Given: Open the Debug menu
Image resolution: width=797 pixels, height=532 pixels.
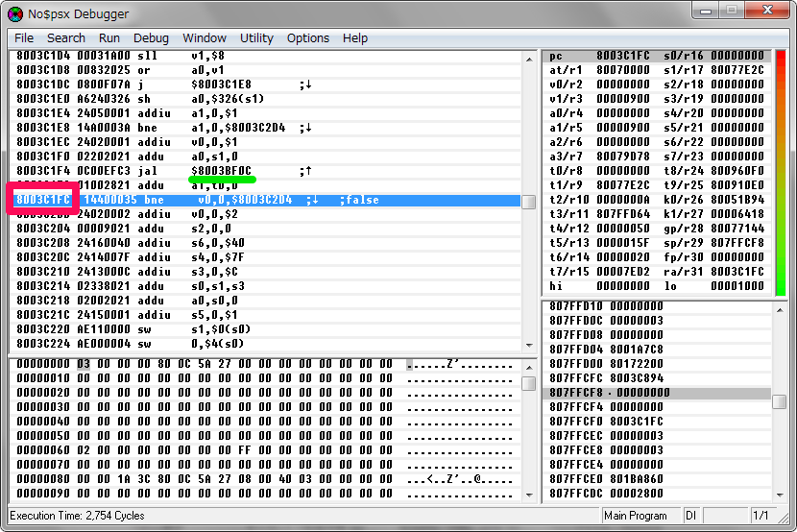Looking at the screenshot, I should click(x=151, y=38).
